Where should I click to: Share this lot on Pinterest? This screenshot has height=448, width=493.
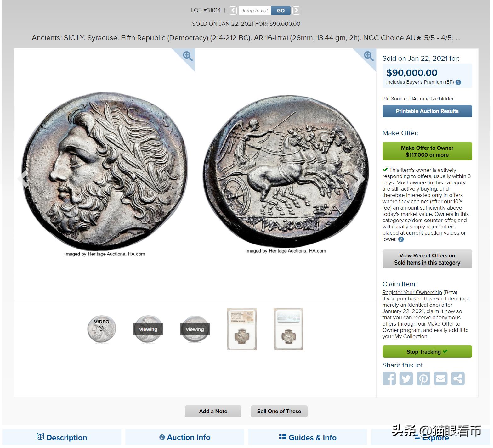click(x=423, y=378)
